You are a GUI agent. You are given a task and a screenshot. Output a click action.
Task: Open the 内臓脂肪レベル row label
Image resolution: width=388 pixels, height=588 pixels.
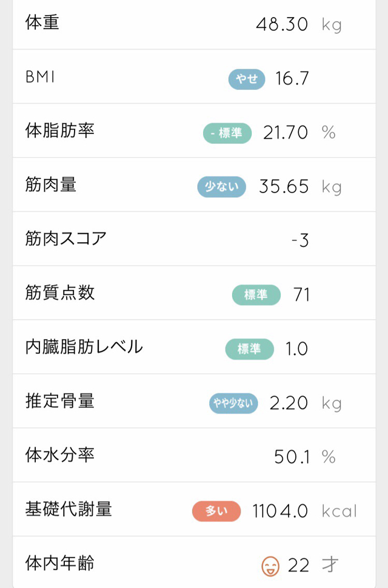pos(84,347)
